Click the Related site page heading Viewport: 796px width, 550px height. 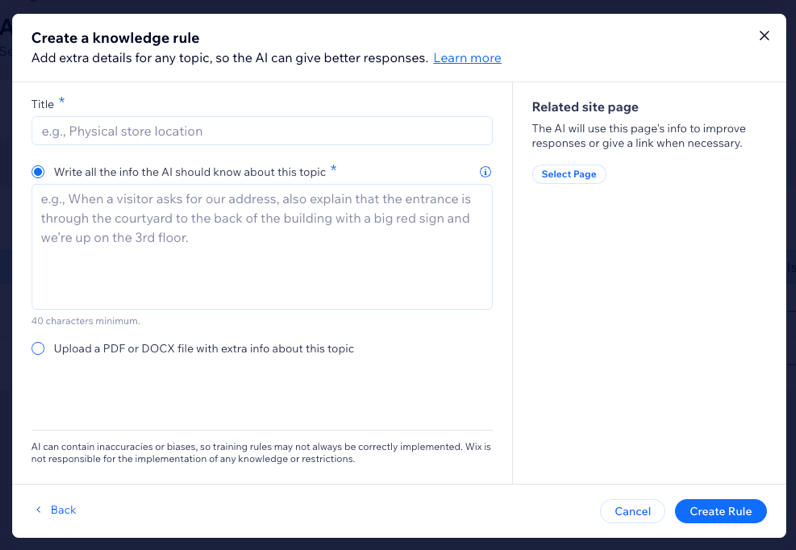(x=585, y=107)
